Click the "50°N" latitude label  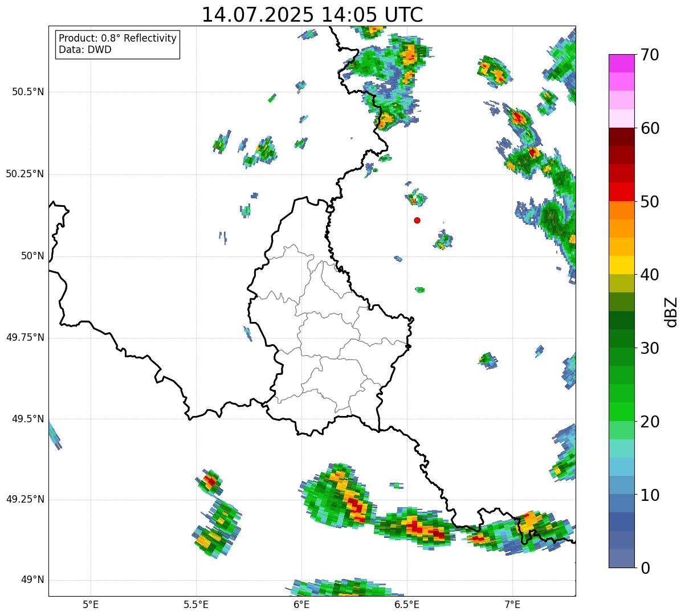(x=33, y=256)
